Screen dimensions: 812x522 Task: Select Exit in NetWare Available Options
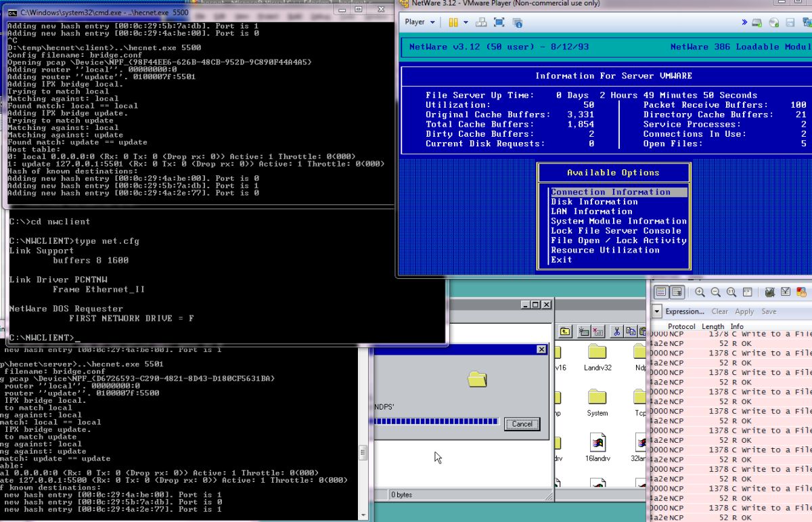[561, 259]
